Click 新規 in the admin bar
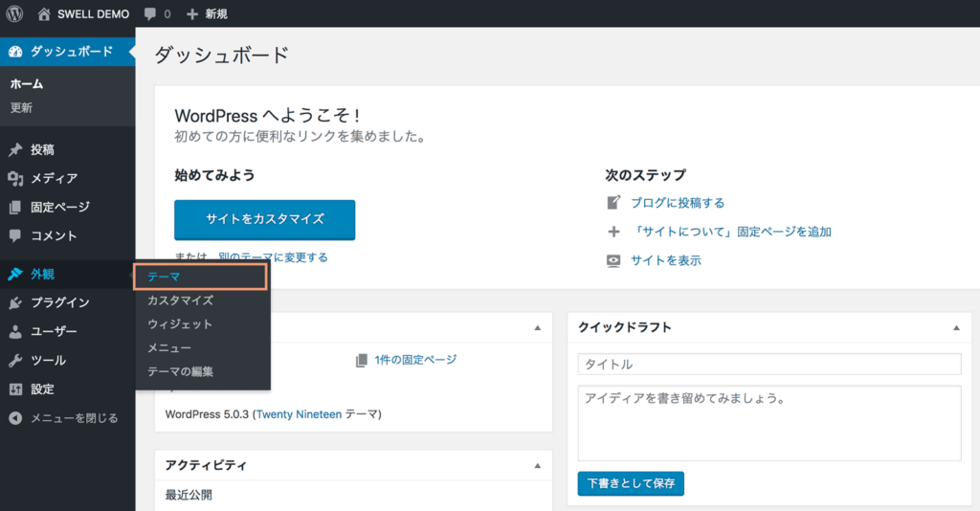980x511 pixels. coord(216,13)
